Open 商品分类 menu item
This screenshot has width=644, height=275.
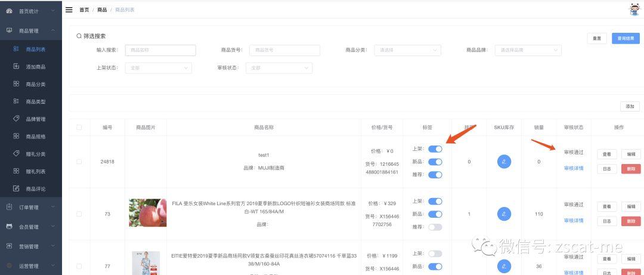click(x=31, y=84)
